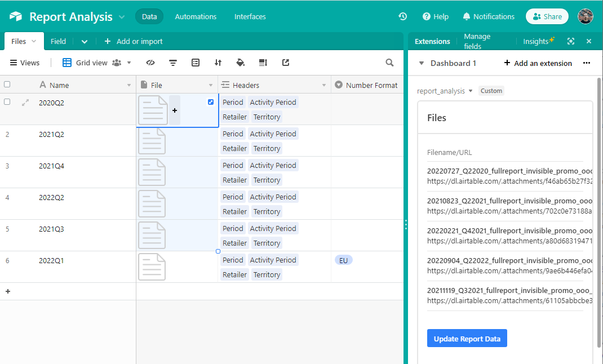Viewport: 603px width, 364px height.
Task: Click the Airtable base logo icon
Action: pos(16,16)
